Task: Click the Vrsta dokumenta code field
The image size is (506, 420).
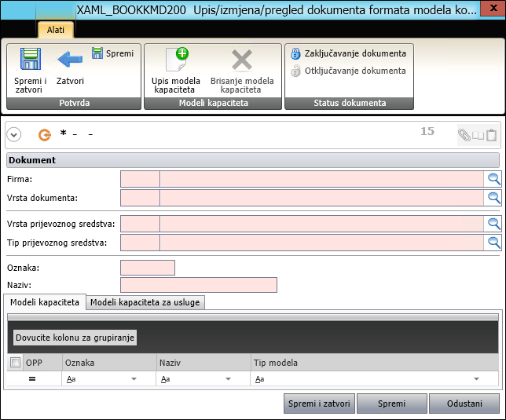Action: (140, 198)
